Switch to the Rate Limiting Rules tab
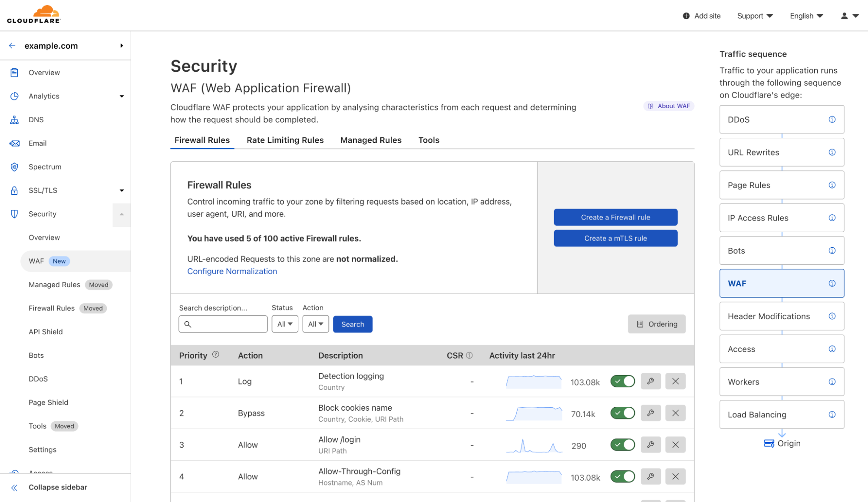Screen dimensions: 868x502 [285, 139]
